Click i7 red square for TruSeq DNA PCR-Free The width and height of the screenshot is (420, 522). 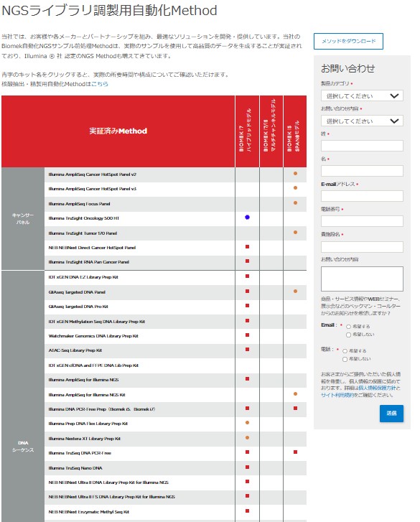click(247, 452)
